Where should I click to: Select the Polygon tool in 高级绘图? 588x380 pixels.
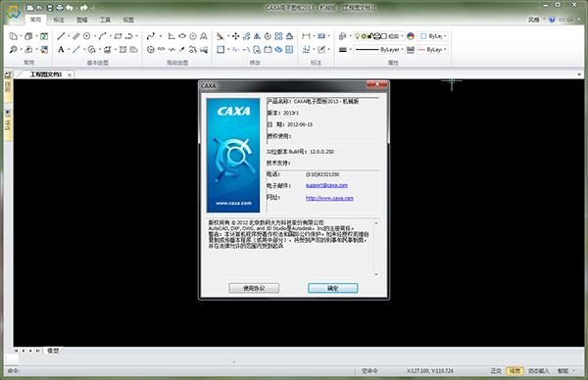pos(193,36)
